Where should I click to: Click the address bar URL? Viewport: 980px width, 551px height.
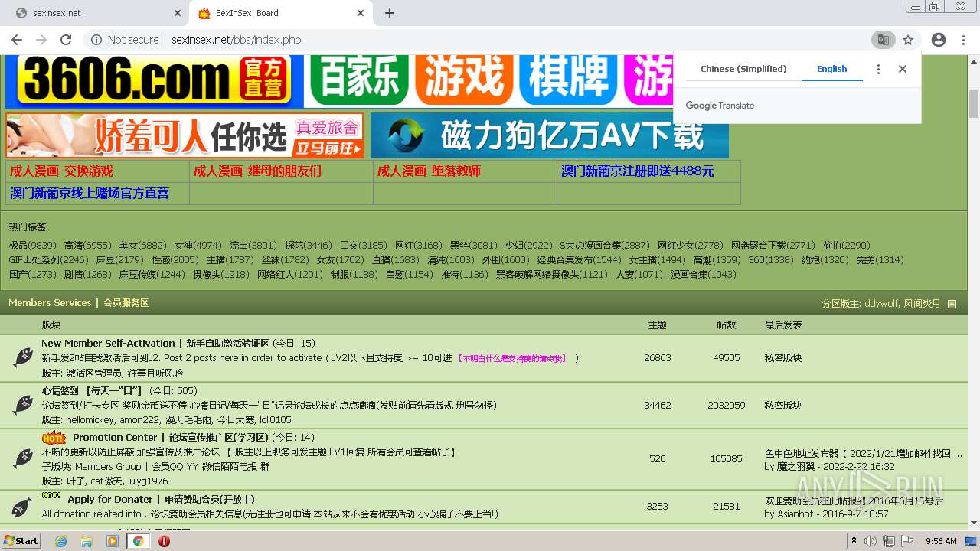[x=236, y=40]
